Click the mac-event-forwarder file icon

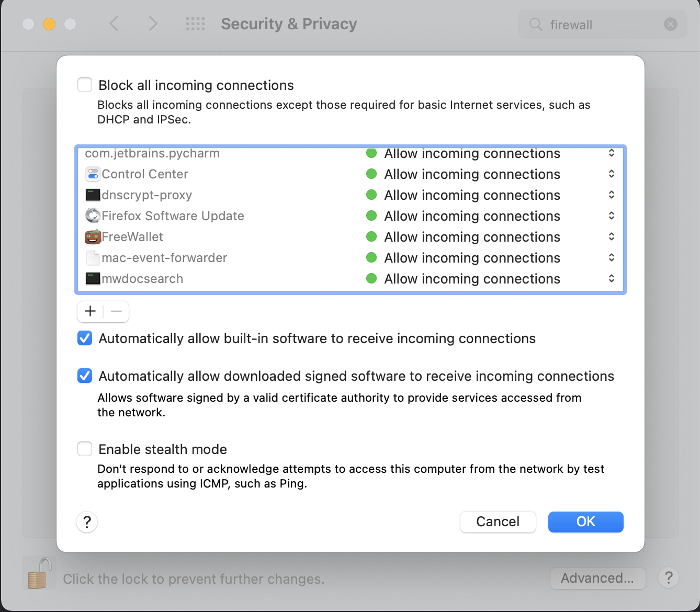pos(93,258)
